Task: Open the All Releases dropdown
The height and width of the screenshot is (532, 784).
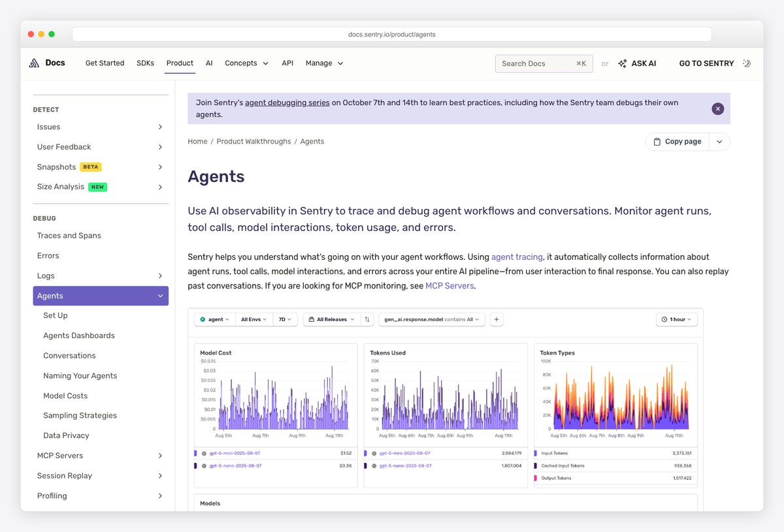Action: pos(331,320)
